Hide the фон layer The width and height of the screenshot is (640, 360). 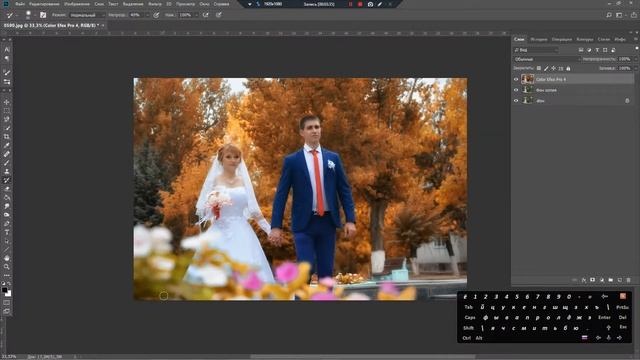pos(516,100)
